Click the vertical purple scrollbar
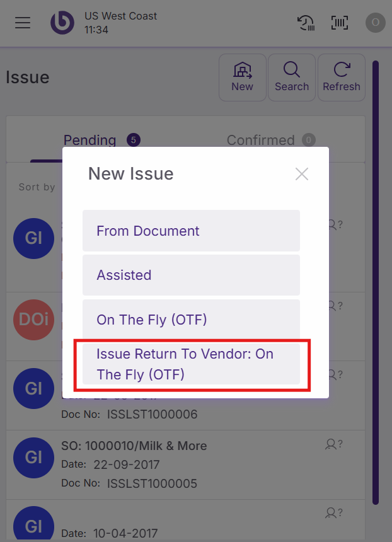 click(x=376, y=282)
